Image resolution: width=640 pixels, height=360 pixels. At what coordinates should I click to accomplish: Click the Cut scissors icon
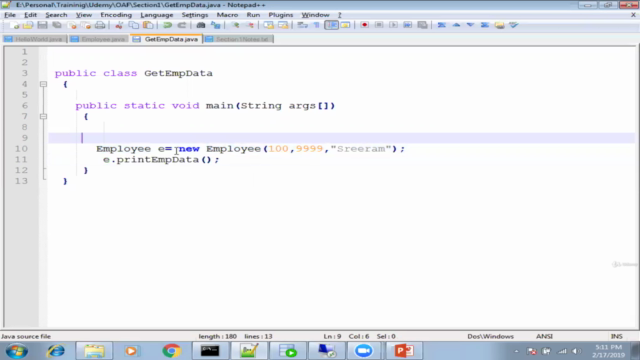119,25
